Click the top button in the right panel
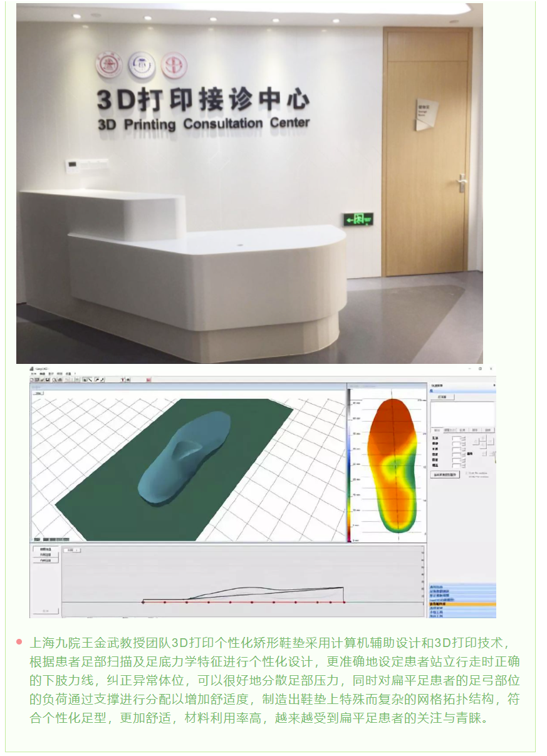Viewport: 547px width, 756px height. [x=442, y=397]
